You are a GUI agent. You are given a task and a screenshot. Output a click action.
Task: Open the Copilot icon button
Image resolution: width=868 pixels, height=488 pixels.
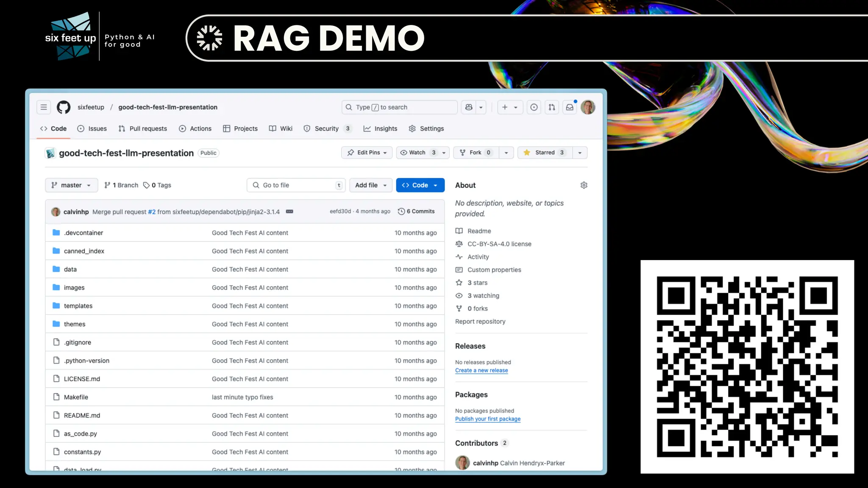(x=469, y=107)
